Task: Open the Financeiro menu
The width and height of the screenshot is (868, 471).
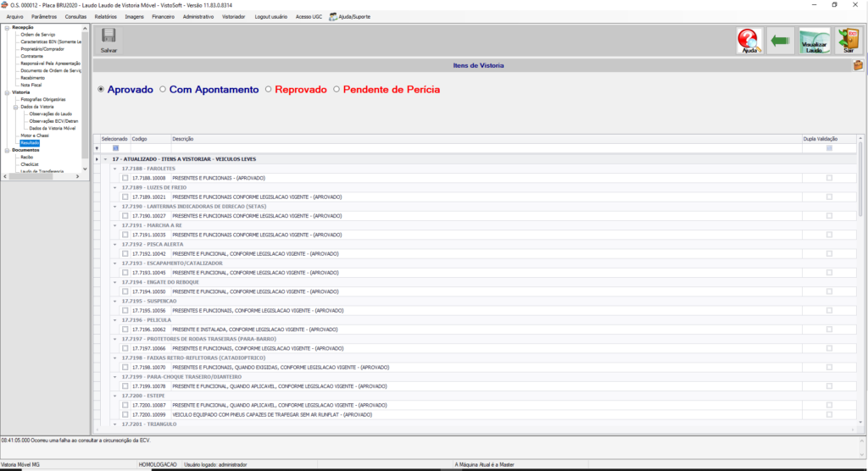Action: (163, 16)
